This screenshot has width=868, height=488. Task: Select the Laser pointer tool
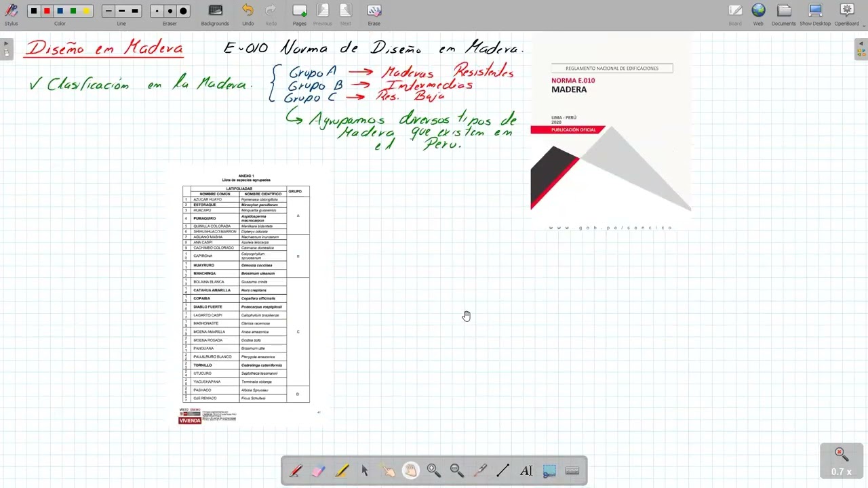pyautogui.click(x=480, y=470)
